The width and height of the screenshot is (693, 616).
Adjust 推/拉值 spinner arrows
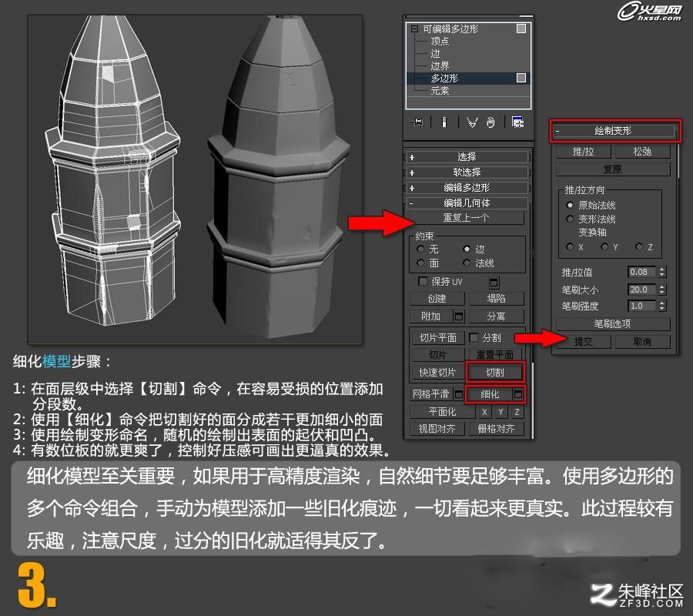point(661,272)
